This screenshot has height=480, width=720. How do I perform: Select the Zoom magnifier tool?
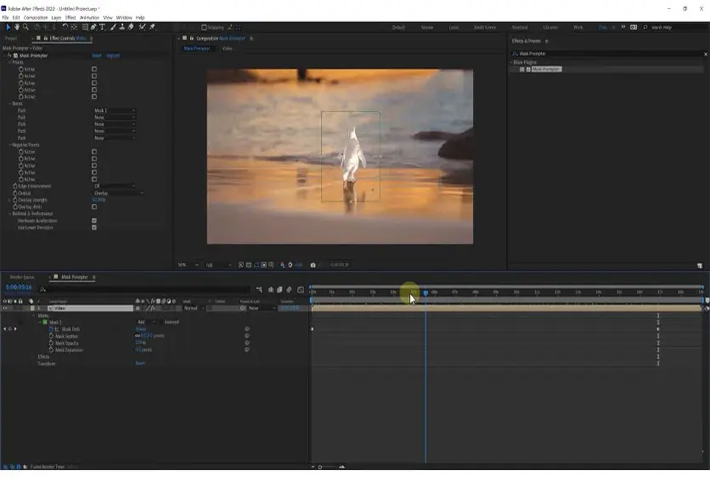point(26,27)
